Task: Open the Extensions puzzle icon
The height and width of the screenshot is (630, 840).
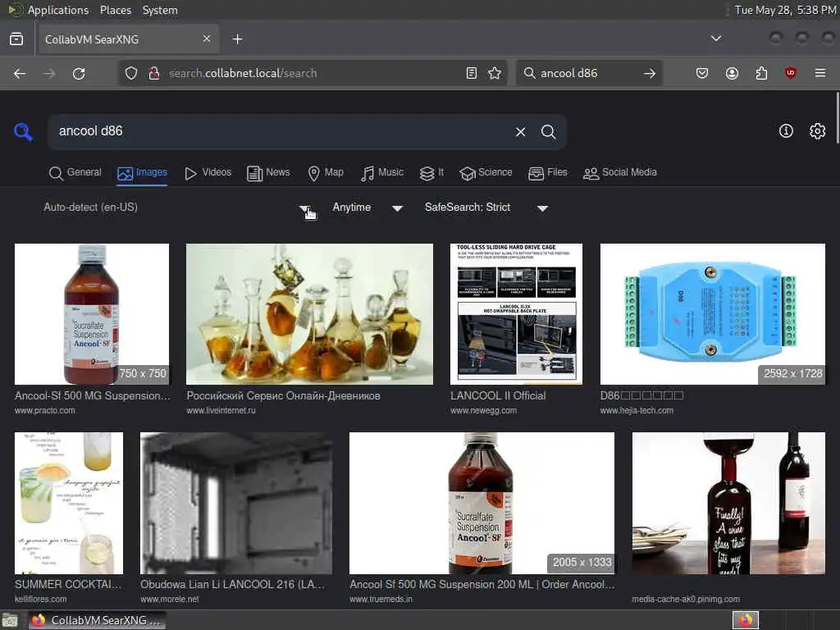Action: [761, 73]
